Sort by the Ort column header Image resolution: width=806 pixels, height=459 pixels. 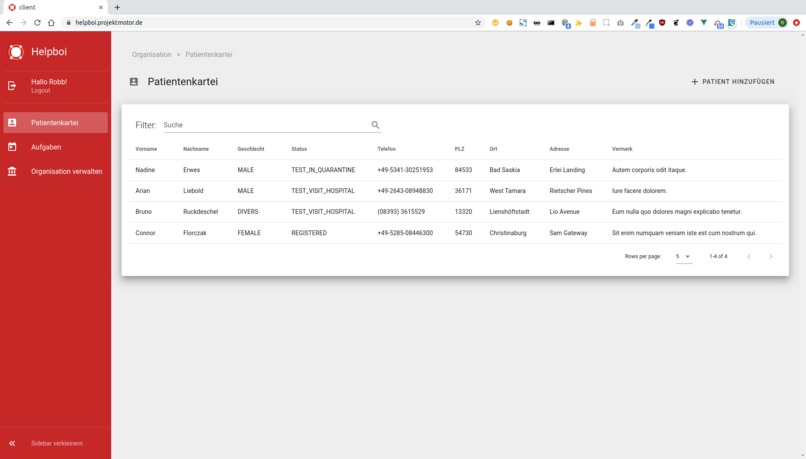[x=493, y=149]
